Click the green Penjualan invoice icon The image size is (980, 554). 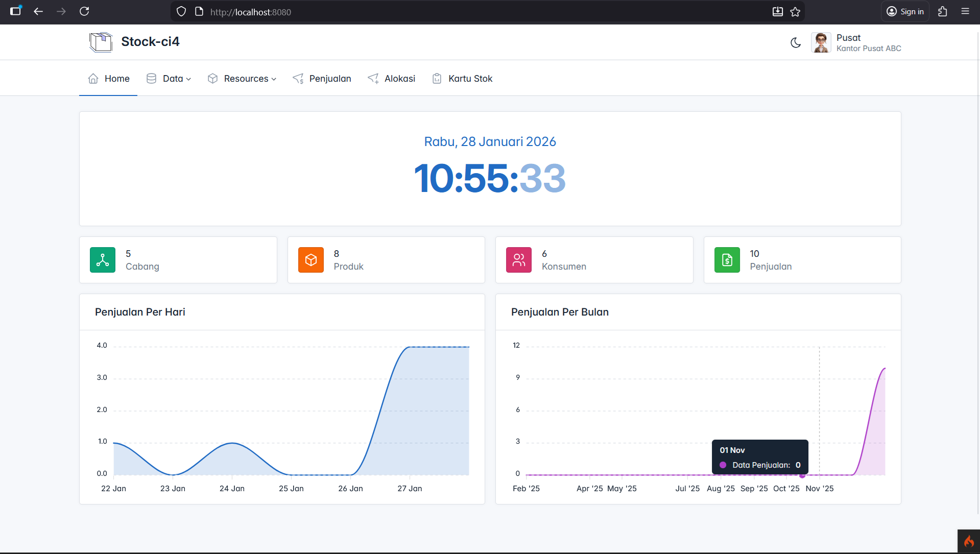(727, 260)
